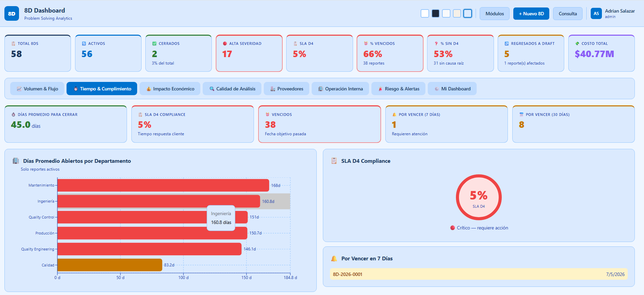This screenshot has width=644, height=295.
Task: Click the $40.77M cost value
Action: pyautogui.click(x=594, y=54)
